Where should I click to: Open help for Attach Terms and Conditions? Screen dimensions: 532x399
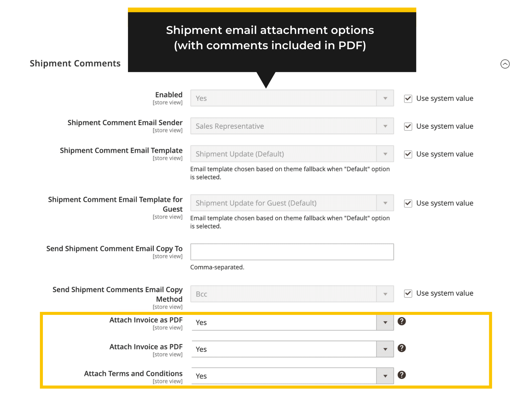tap(402, 375)
